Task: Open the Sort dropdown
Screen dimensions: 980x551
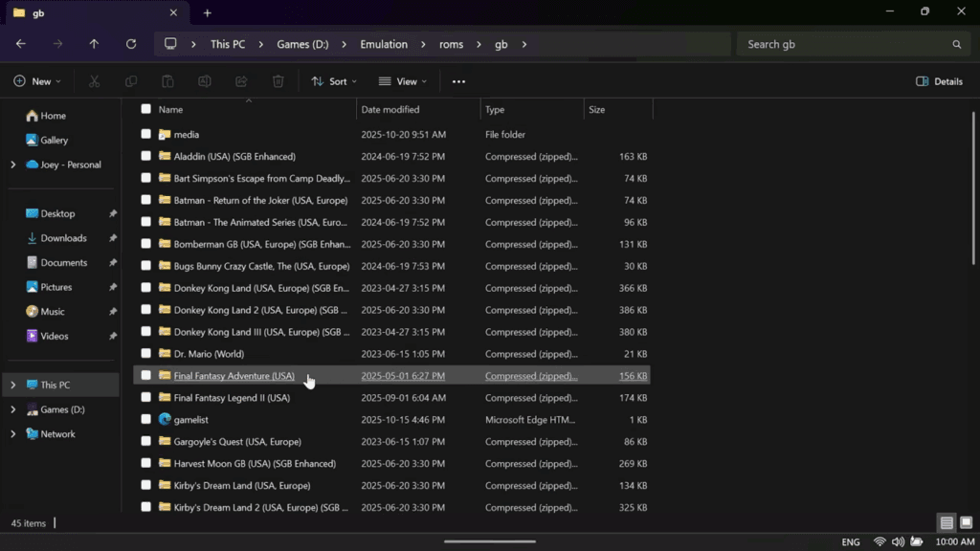Action: (x=333, y=81)
